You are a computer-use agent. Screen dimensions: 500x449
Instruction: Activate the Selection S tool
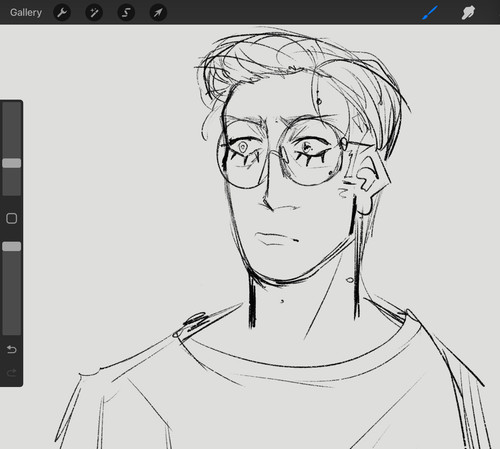point(126,13)
